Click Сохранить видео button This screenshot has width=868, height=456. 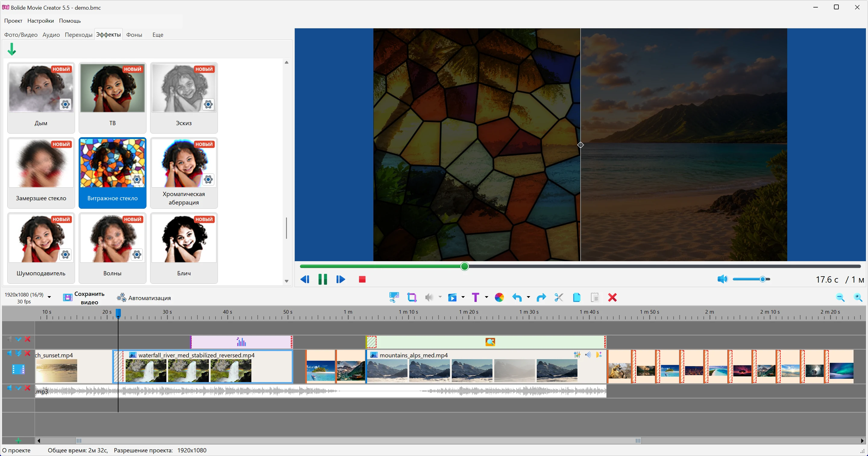pos(84,298)
